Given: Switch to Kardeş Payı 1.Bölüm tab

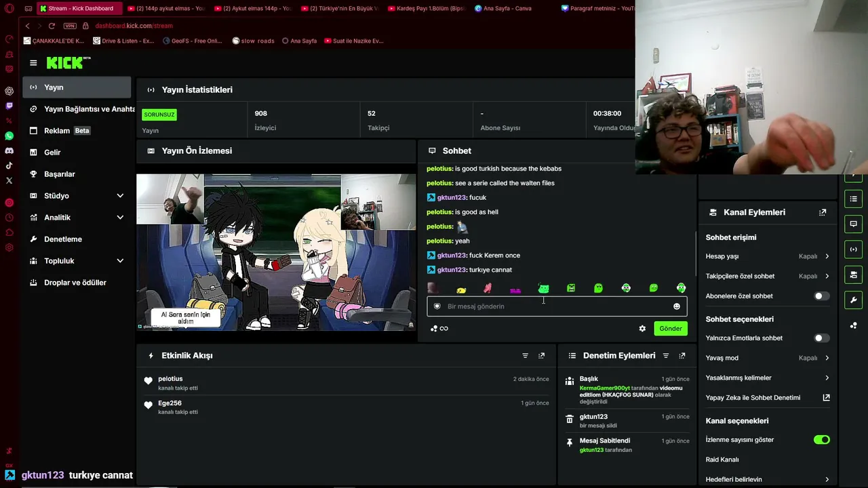Looking at the screenshot, I should pos(427,8).
